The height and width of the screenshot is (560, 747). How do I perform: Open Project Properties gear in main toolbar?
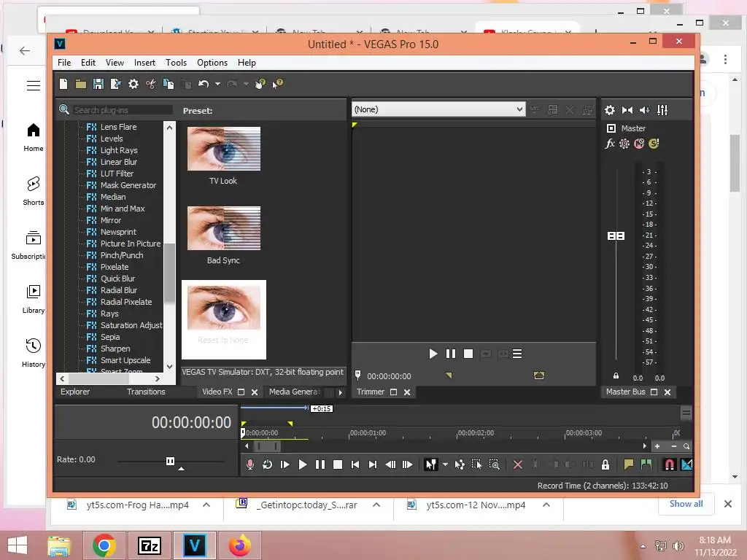pyautogui.click(x=133, y=85)
